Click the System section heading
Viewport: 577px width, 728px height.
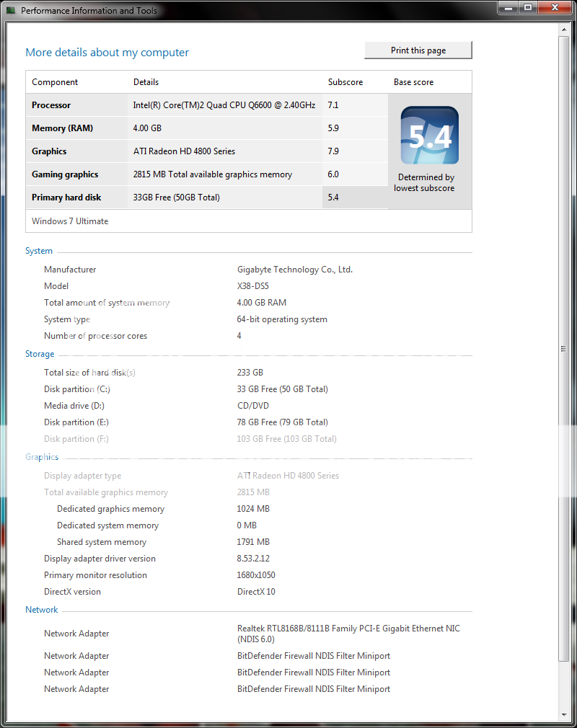coord(39,252)
